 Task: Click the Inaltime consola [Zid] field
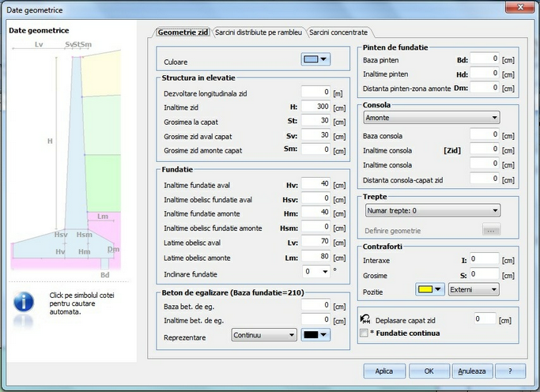click(485, 149)
